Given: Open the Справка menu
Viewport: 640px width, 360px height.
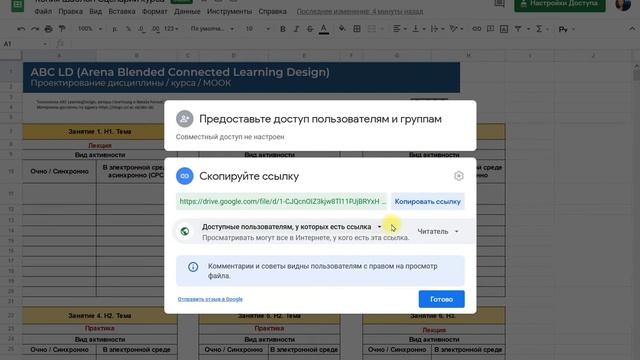Looking at the screenshot, I should pos(272,11).
